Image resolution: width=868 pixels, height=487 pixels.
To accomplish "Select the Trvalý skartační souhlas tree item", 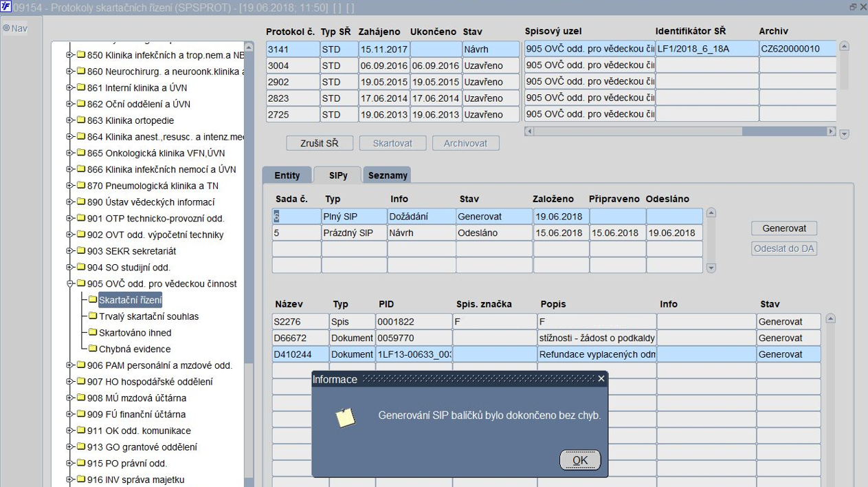I will coord(149,316).
